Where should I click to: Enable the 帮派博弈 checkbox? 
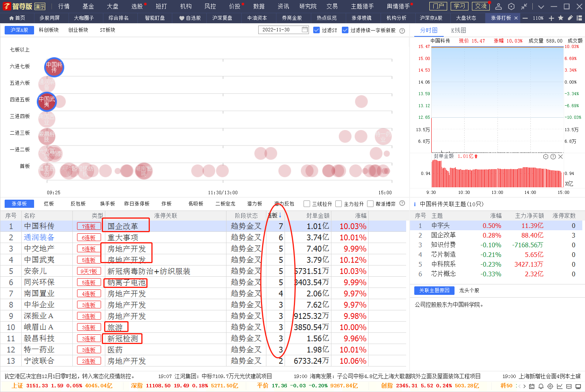(371, 204)
